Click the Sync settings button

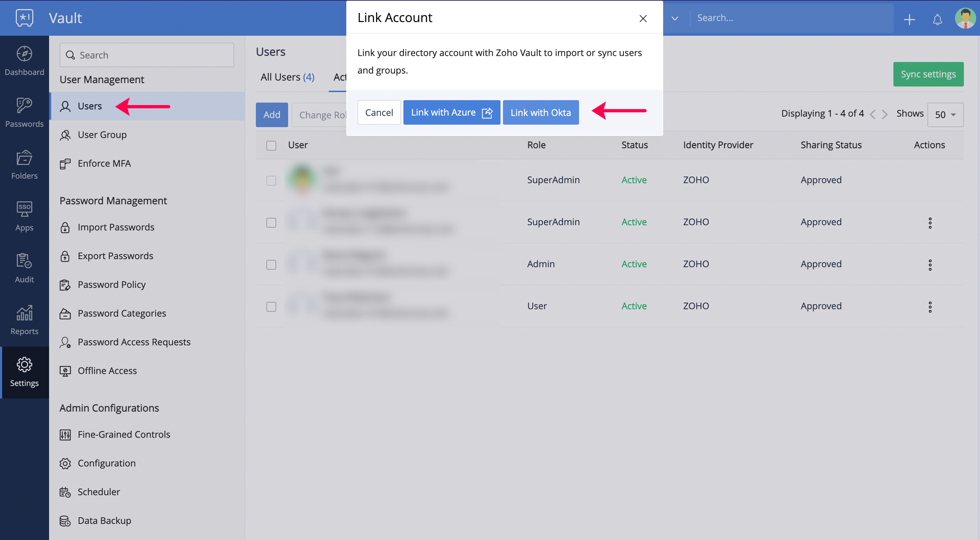(x=928, y=74)
